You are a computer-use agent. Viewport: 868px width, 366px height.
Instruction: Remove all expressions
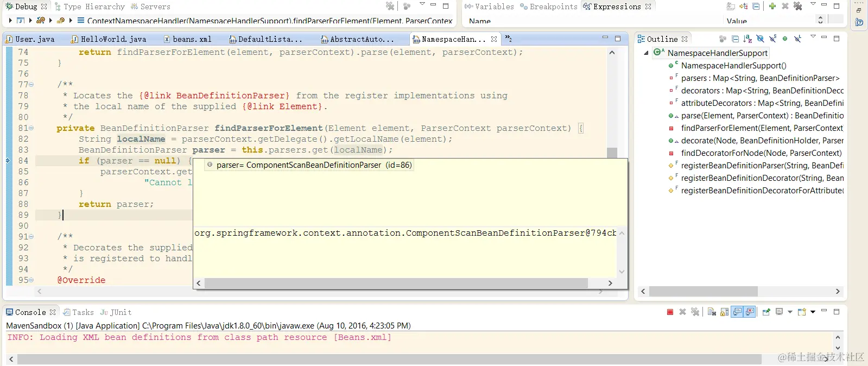797,7
